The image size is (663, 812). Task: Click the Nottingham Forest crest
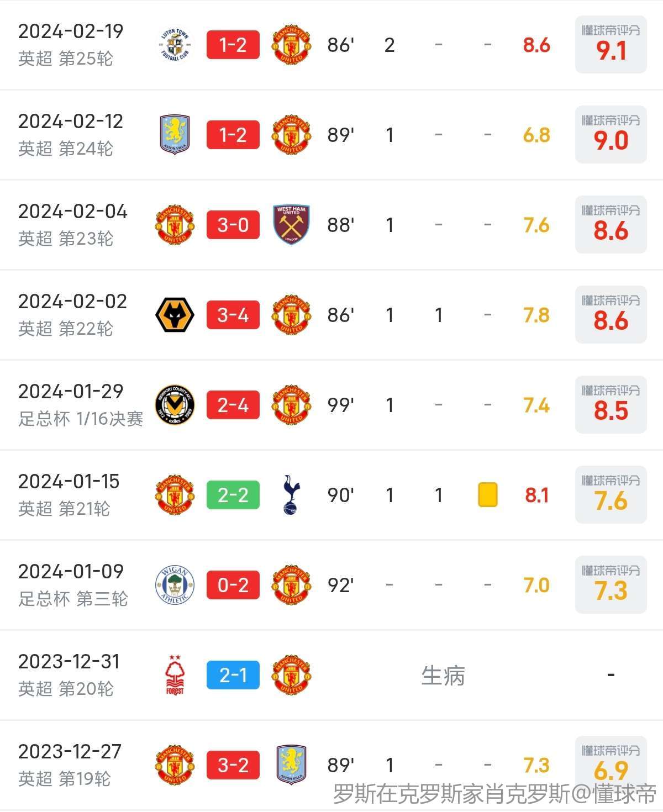[175, 675]
